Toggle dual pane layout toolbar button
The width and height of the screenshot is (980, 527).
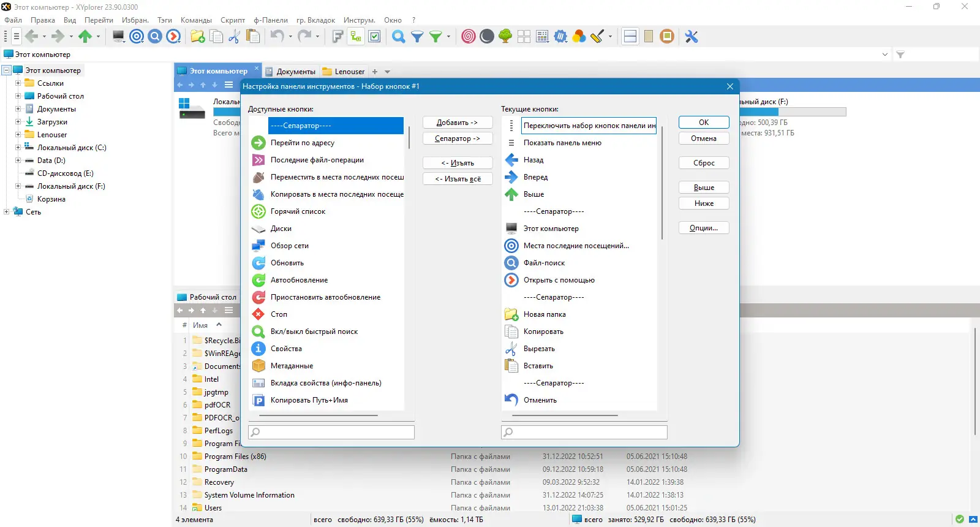(x=630, y=37)
